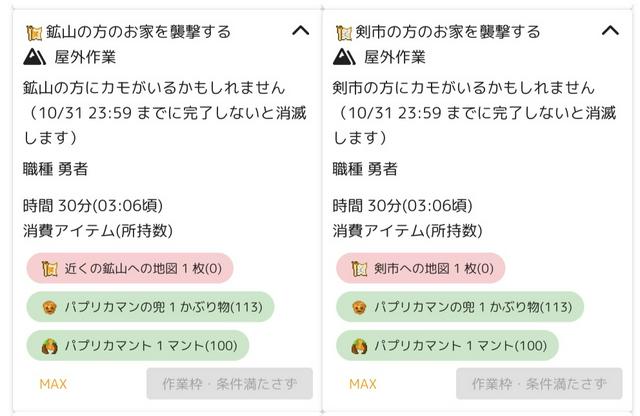Screen dimensions: 640x416
Task: Click the cape icon in the left パプリカマント chip
Action: point(49,346)
